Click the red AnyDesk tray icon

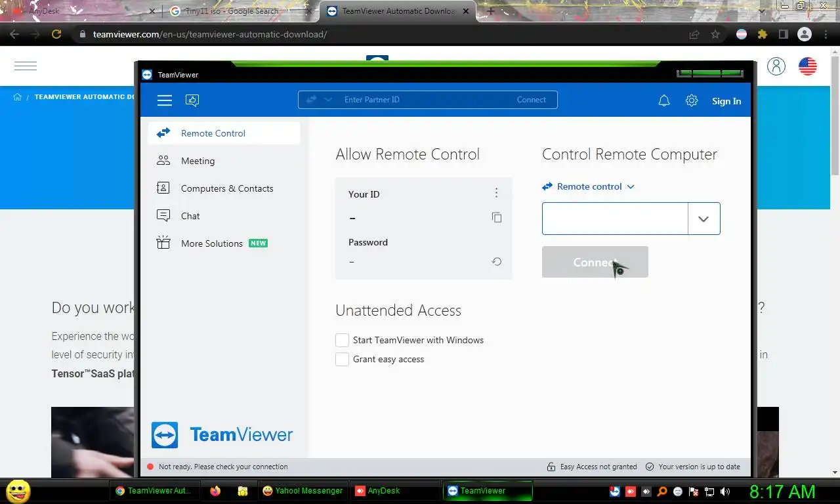[x=631, y=491]
